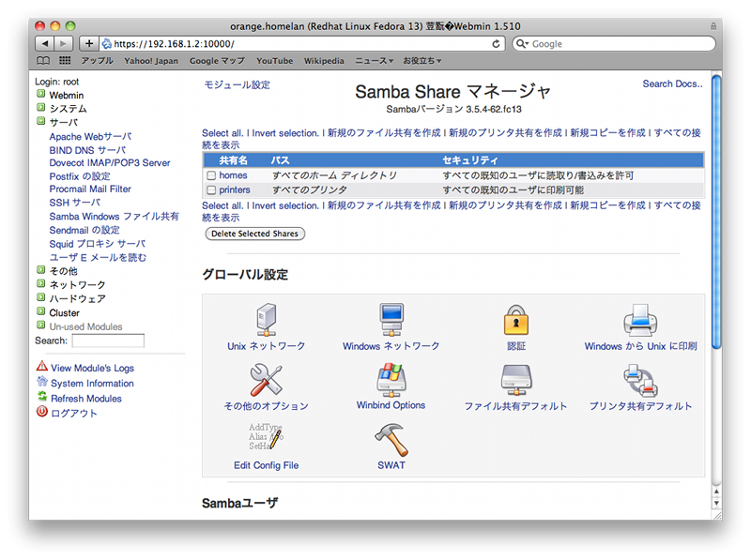Expand the ハードウェア sidebar category
751x560 pixels.
41,297
